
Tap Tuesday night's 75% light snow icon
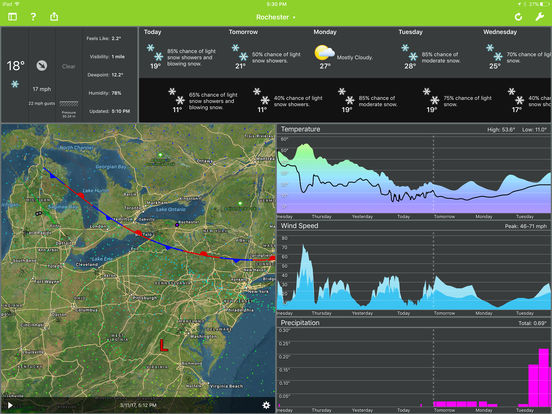pyautogui.click(x=431, y=96)
